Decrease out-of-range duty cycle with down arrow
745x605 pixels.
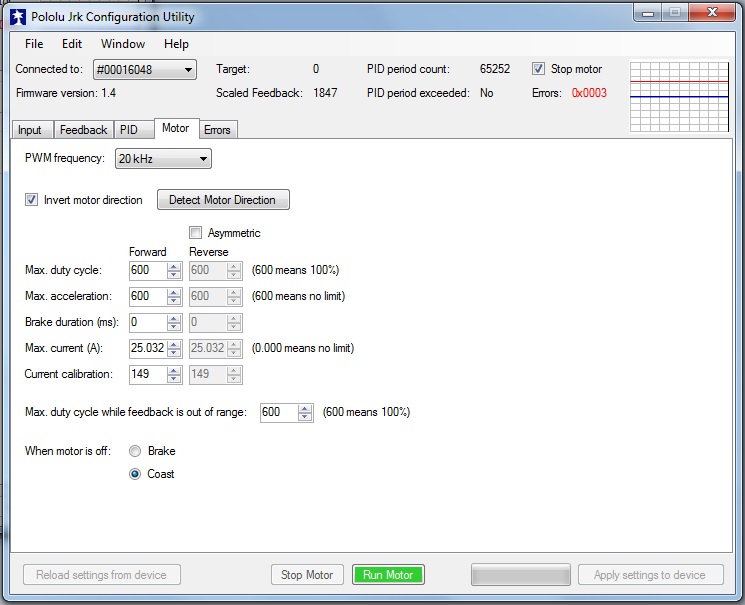[305, 417]
